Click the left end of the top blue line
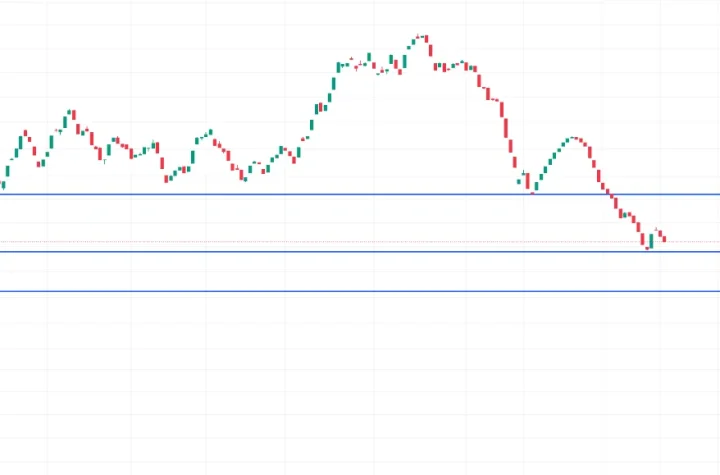Viewport: 720px width, 475px height. coord(4,194)
